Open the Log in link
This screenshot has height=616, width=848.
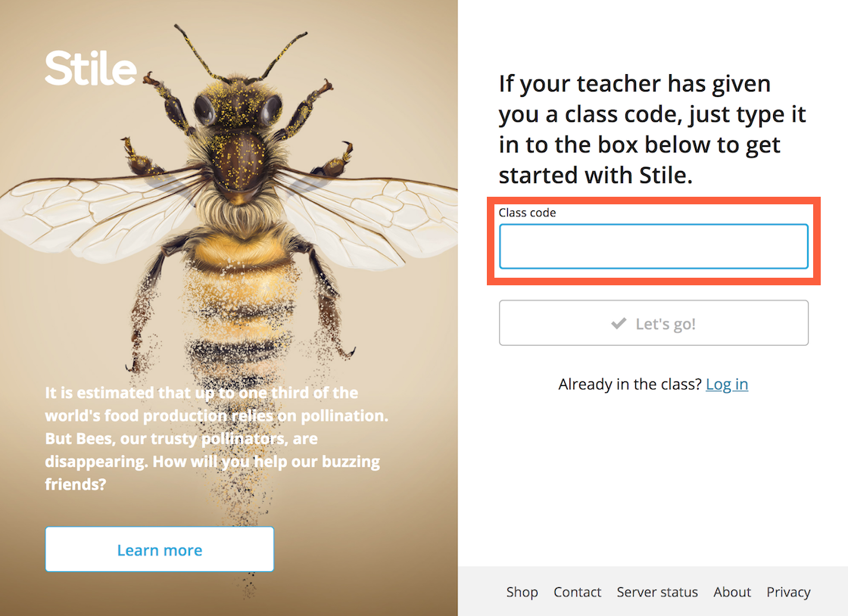click(727, 384)
